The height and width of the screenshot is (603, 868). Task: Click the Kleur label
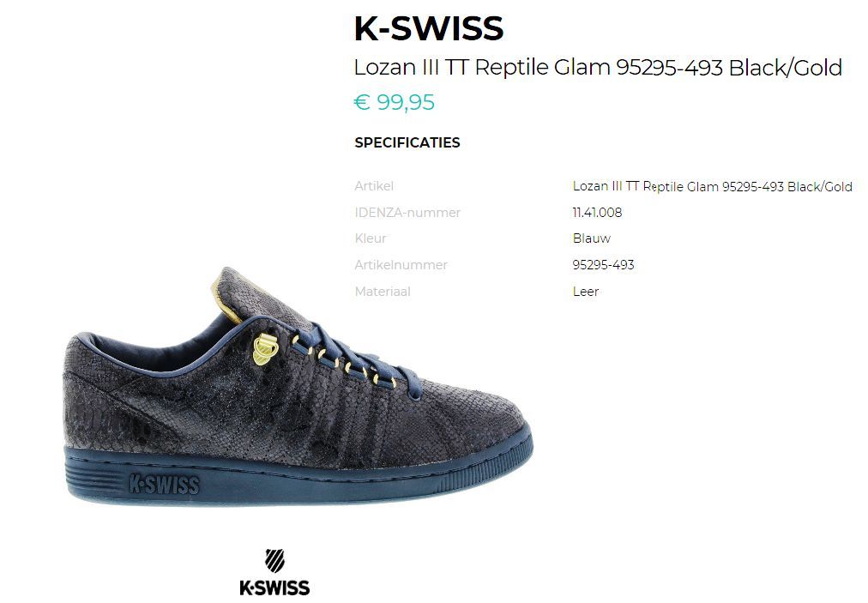coord(371,238)
